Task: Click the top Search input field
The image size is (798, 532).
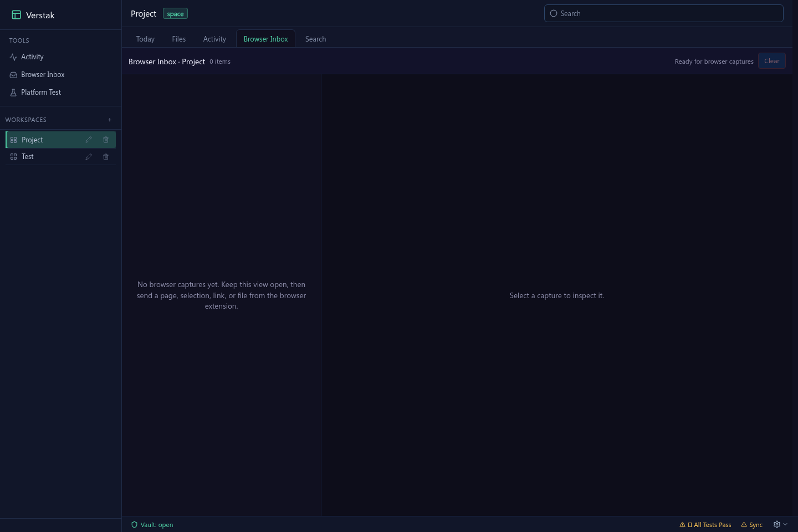Action: [663, 13]
